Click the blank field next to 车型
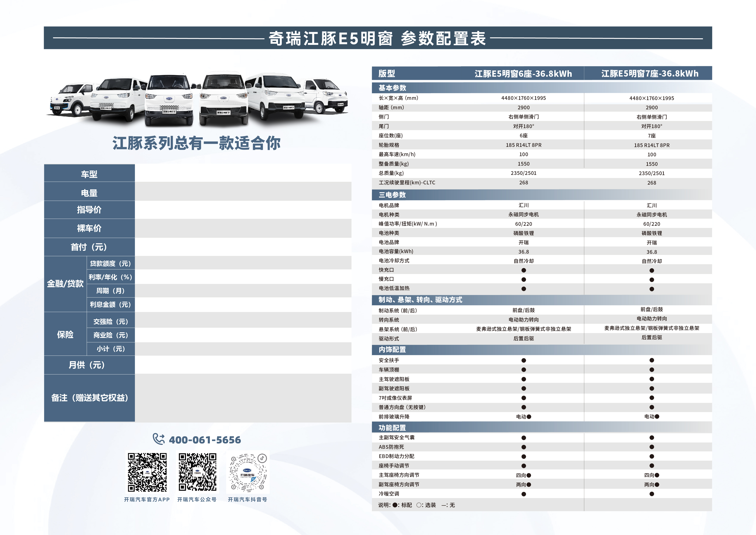This screenshot has height=535, width=756. [x=243, y=173]
